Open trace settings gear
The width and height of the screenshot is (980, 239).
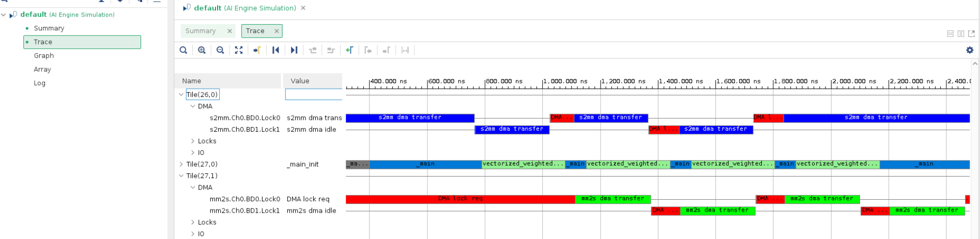click(970, 50)
